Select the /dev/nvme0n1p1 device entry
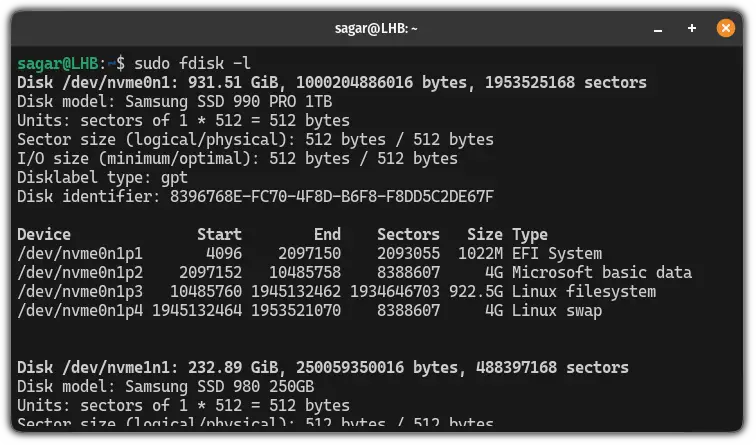This screenshot has width=756, height=445. [80, 254]
